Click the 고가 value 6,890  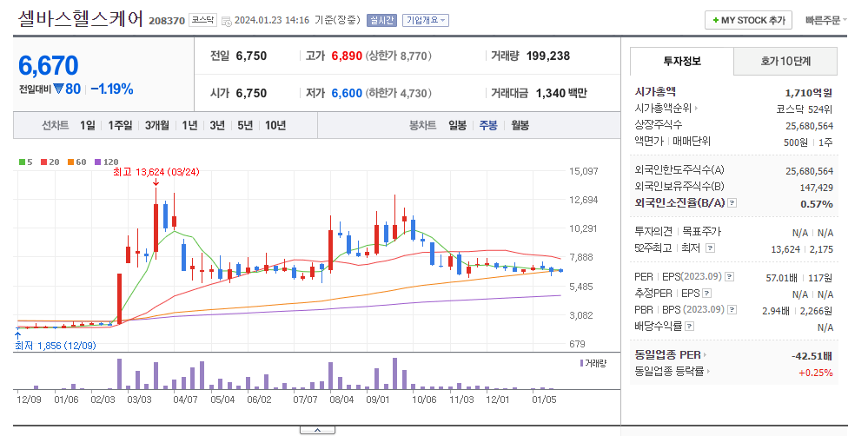pos(347,56)
